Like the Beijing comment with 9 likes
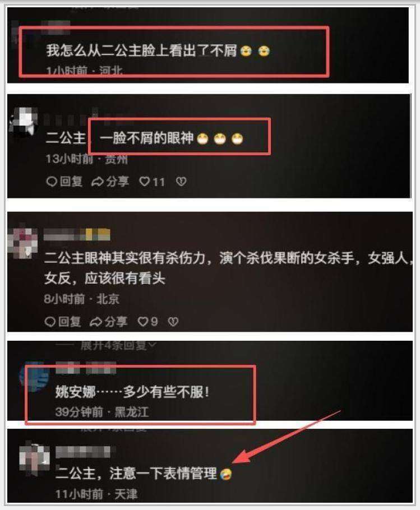Viewport: 420px width, 510px height. coord(147,321)
